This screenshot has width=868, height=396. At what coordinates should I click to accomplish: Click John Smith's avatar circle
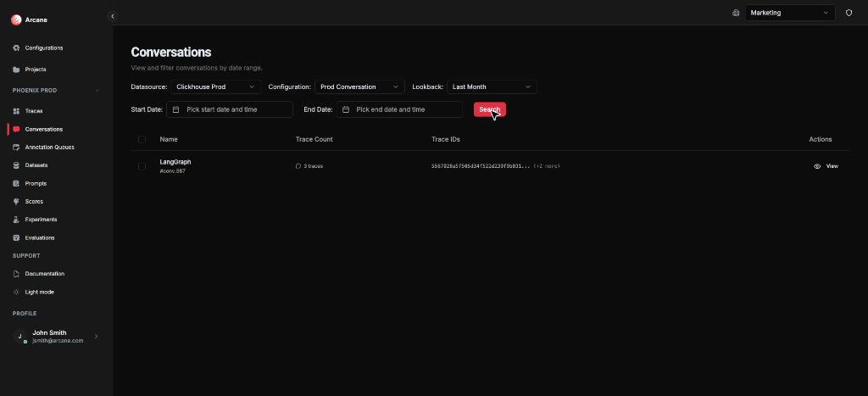(20, 336)
